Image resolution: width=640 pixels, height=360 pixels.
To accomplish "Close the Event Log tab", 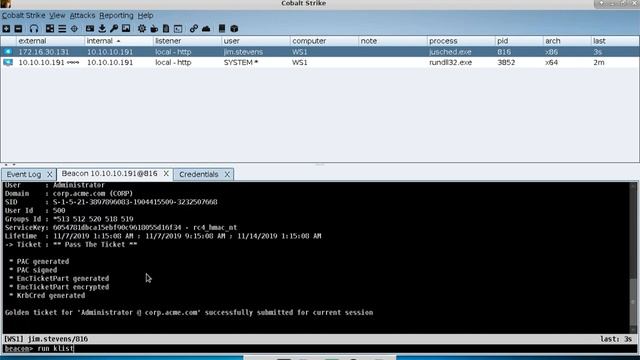I will point(49,174).
